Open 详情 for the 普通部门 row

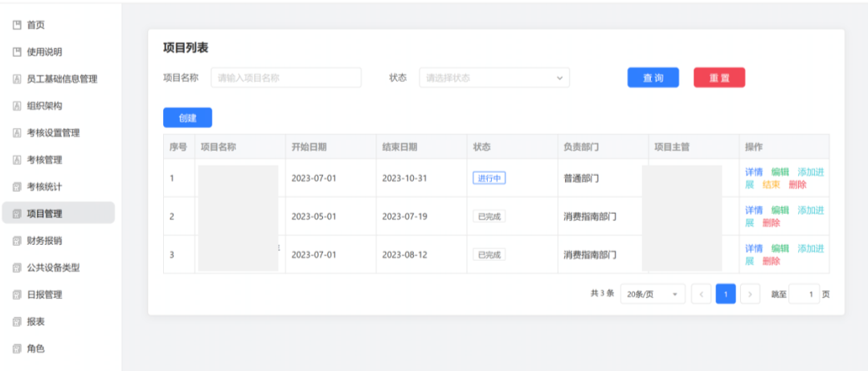click(x=754, y=172)
